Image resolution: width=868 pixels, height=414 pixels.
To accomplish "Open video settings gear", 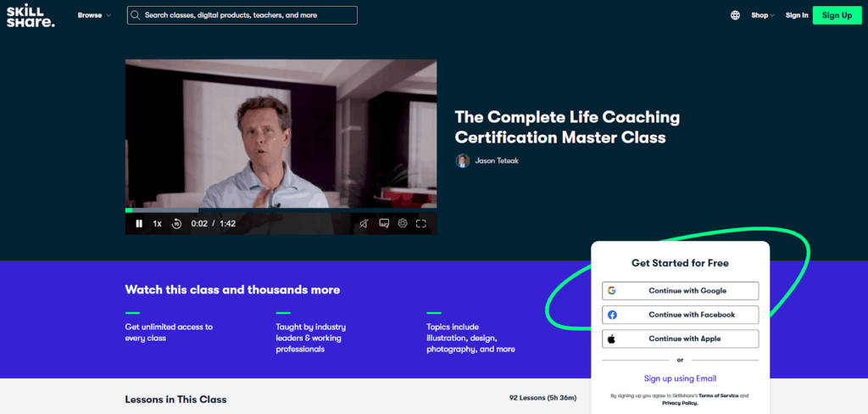I will pos(403,223).
